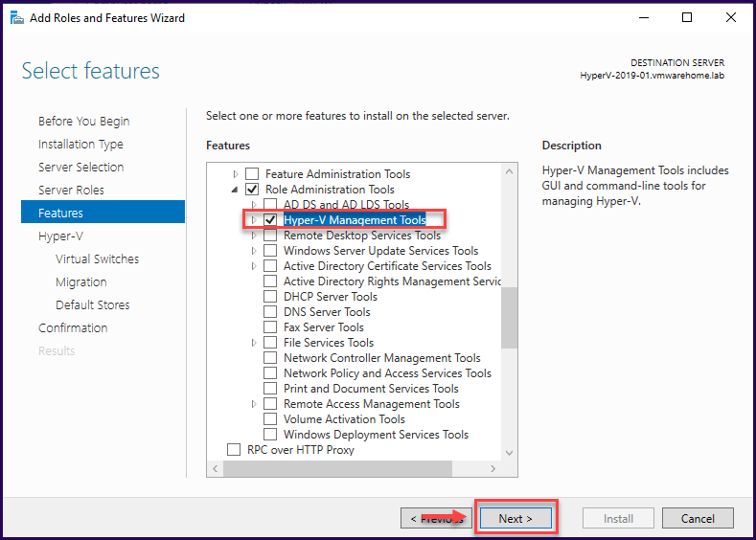Open the Hyper-V step in sidebar
The image size is (756, 540).
point(60,236)
